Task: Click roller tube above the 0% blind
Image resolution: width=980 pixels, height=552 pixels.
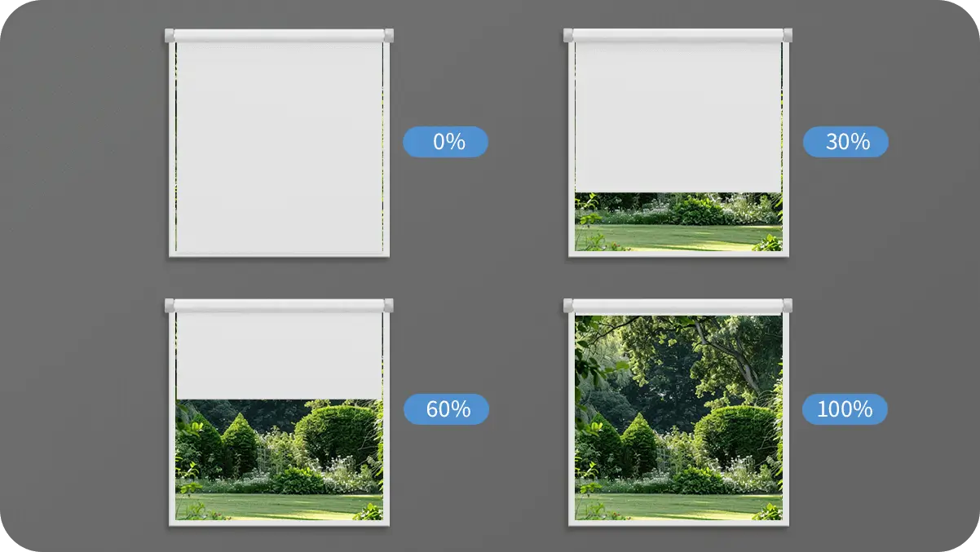Action: [x=280, y=35]
